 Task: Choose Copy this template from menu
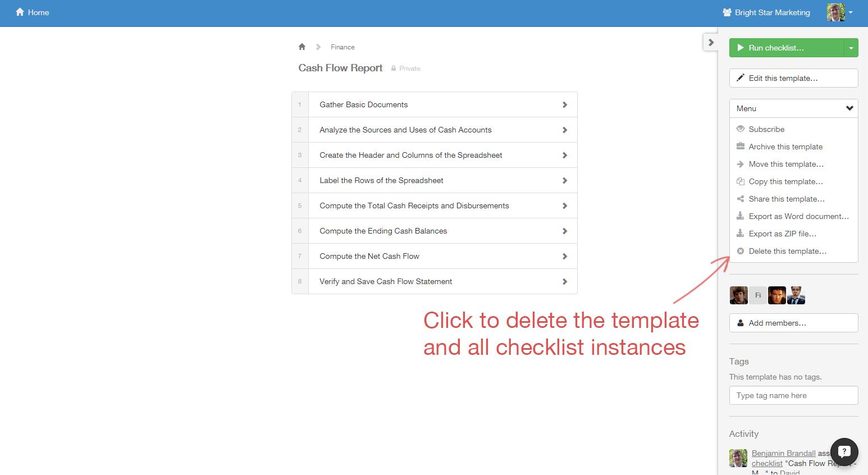[785, 181]
